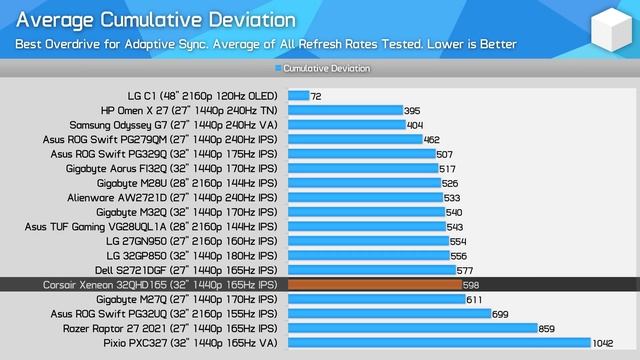Select the 'Gigabyte M32Q' label
The height and width of the screenshot is (360, 640).
(187, 212)
